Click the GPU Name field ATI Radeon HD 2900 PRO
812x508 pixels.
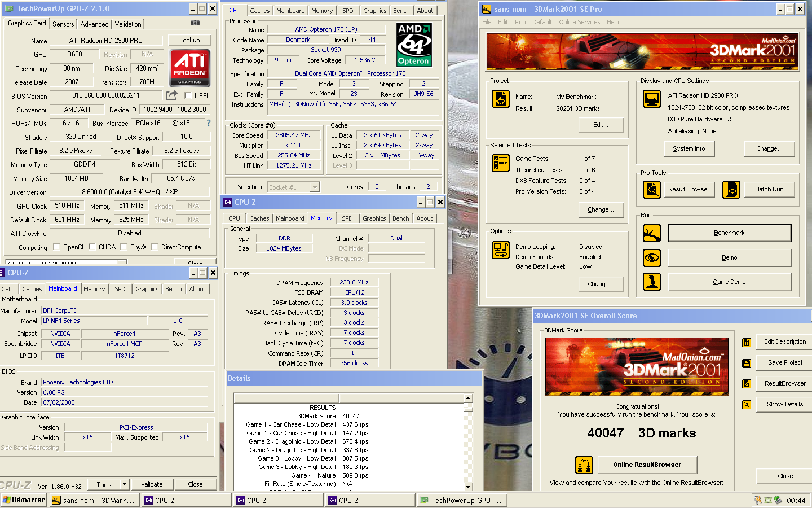point(106,41)
